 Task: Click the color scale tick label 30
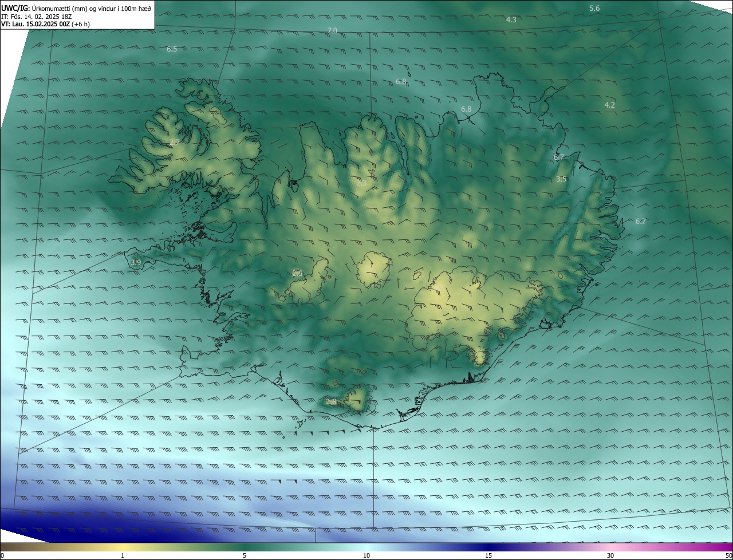(x=610, y=555)
